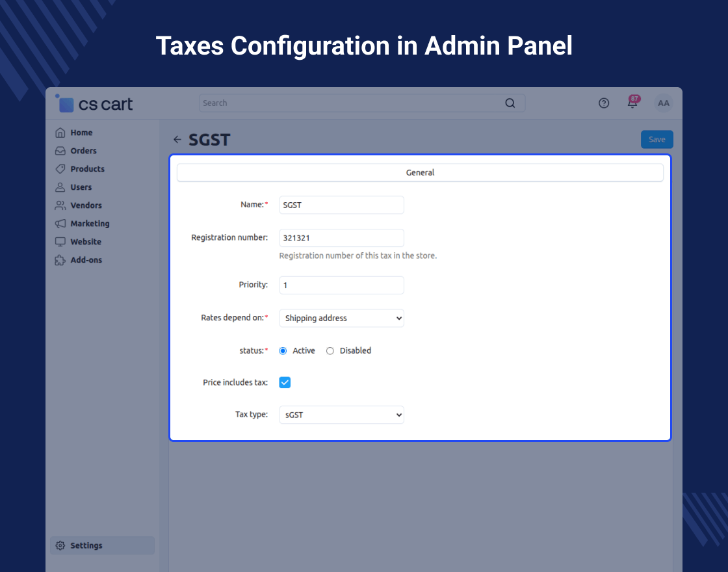Screen dimensions: 728x572
Task: Click the Name field containing SGST
Action: (x=341, y=205)
